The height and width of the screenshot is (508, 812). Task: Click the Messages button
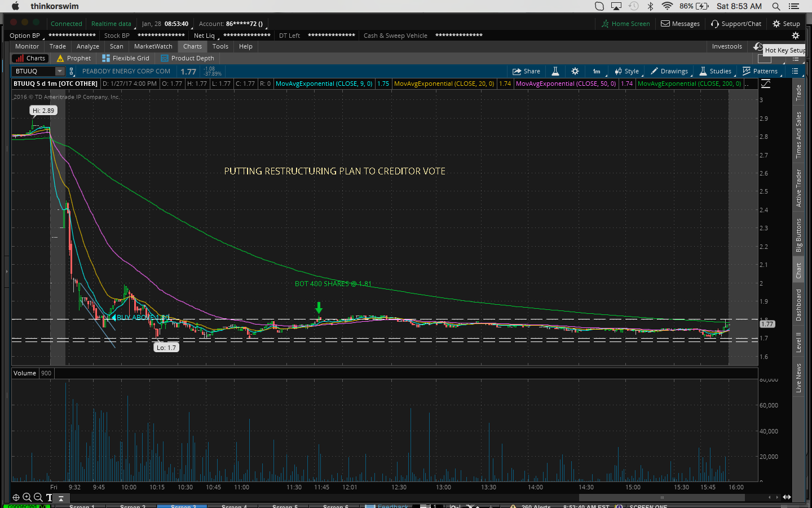(x=680, y=24)
